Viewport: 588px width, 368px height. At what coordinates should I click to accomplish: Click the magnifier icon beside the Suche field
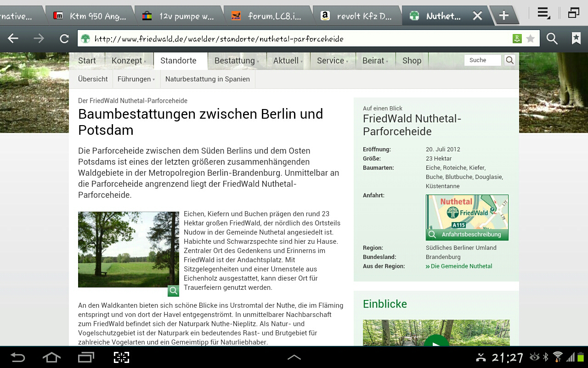click(x=509, y=60)
